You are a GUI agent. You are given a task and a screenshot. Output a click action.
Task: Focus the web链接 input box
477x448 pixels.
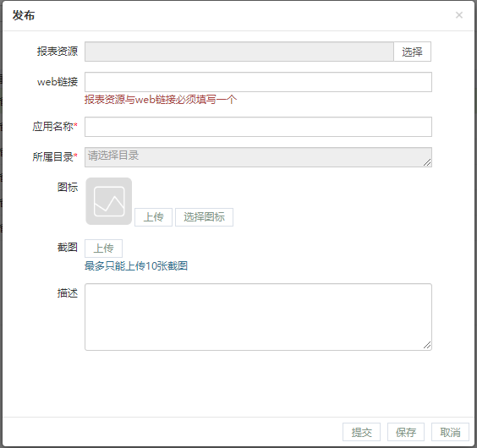coord(258,82)
